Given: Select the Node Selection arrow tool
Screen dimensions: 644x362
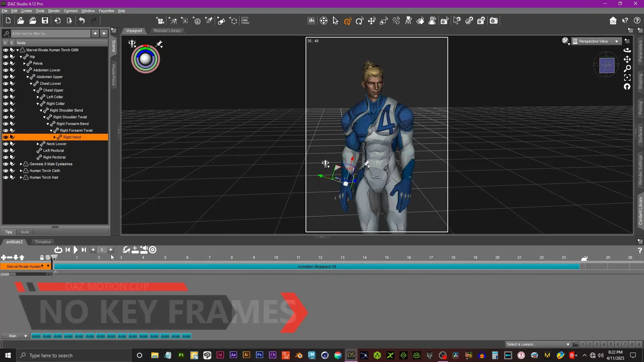Looking at the screenshot, I should click(335, 21).
